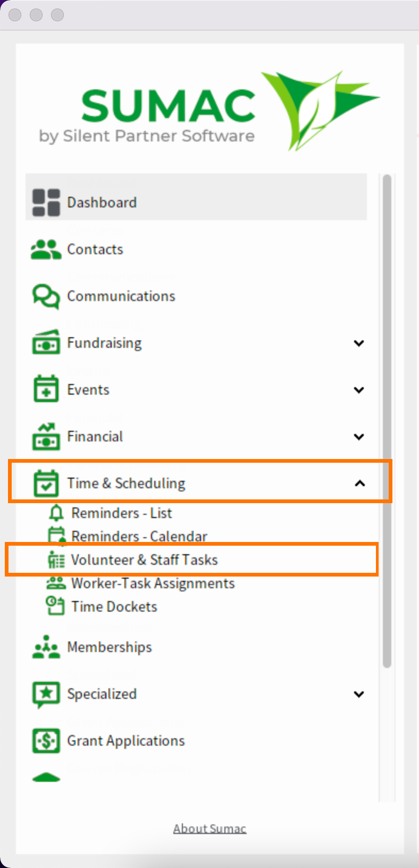This screenshot has height=868, width=419.
Task: Collapse the Time & Scheduling section
Action: pos(359,483)
